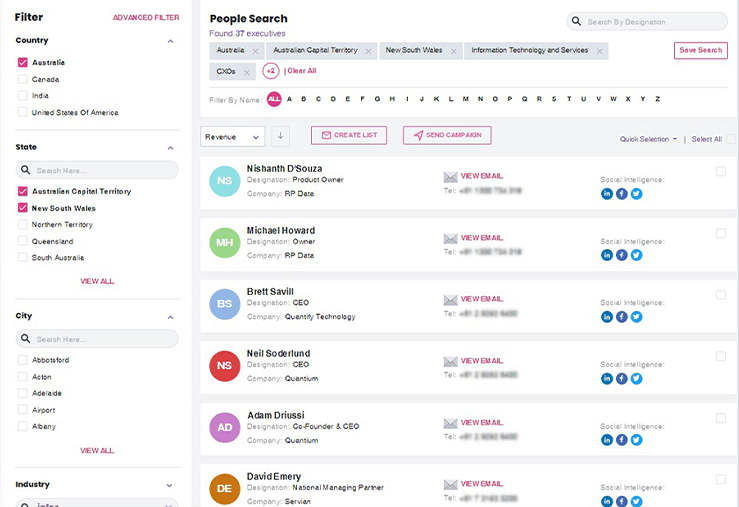
Task: Expand the Industry filter section
Action: tap(170, 485)
